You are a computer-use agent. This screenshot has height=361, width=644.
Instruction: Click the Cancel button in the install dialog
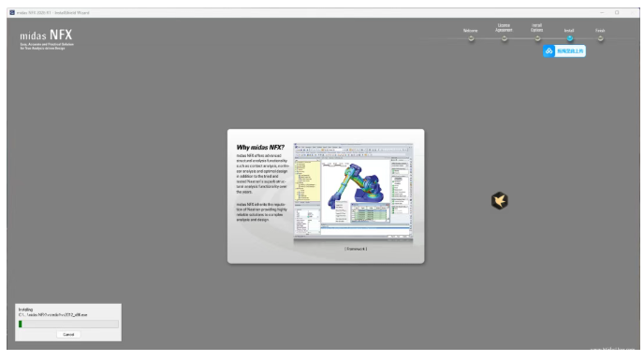pyautogui.click(x=68, y=334)
